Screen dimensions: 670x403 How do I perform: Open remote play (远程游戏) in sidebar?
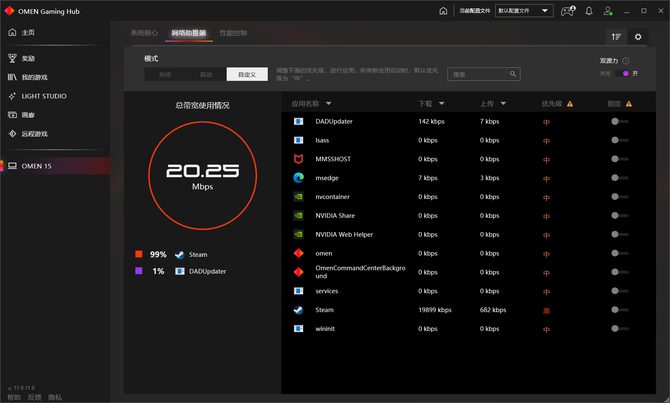[x=28, y=134]
